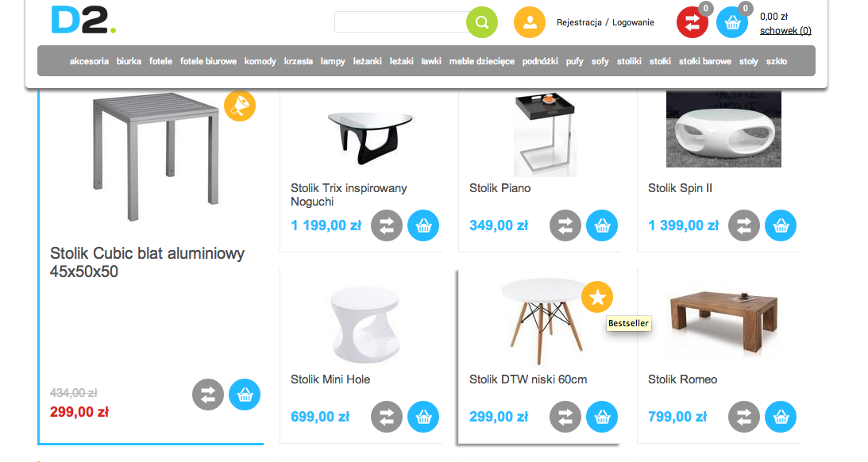Click the green search magnifier button

pos(481,22)
